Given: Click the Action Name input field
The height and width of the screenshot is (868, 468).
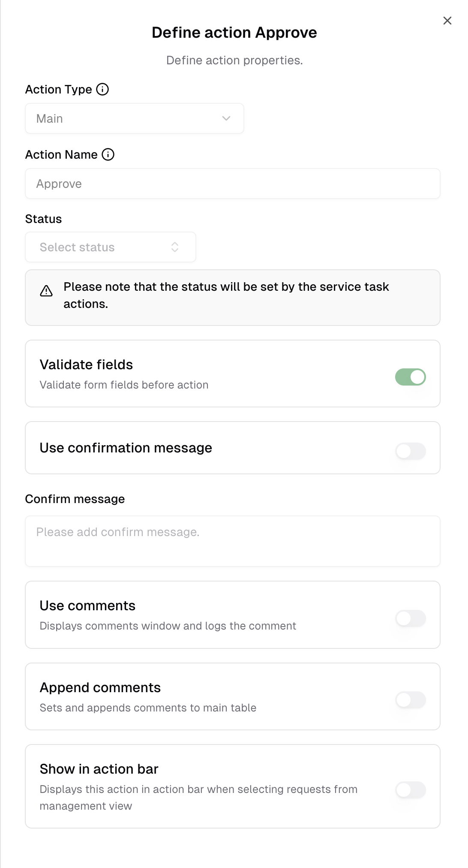Looking at the screenshot, I should [232, 184].
